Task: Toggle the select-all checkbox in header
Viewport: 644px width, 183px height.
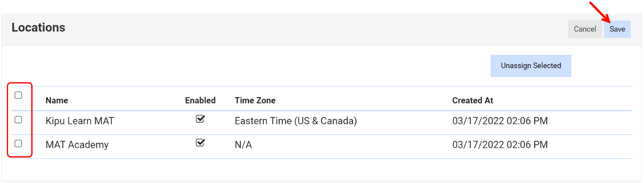Action: [18, 95]
